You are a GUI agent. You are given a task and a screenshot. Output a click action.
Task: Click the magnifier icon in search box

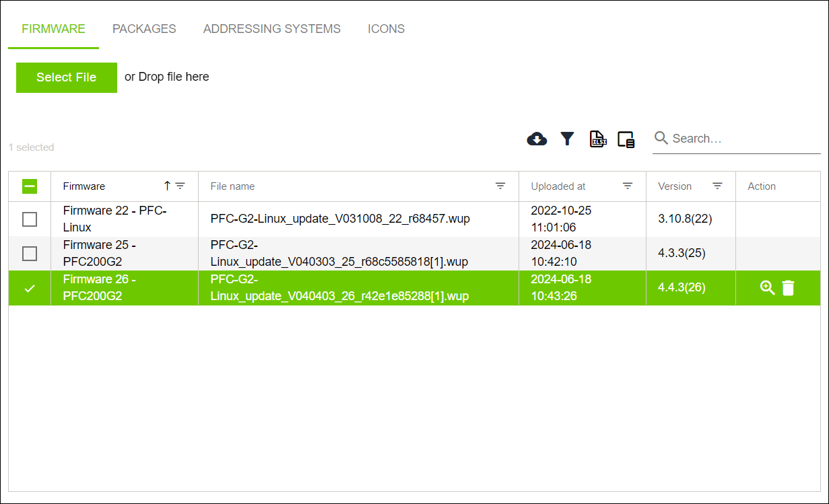pos(661,138)
